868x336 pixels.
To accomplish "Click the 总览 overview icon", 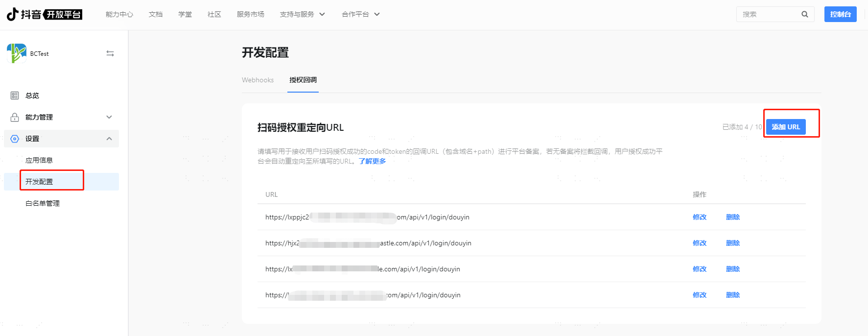I will pos(15,96).
